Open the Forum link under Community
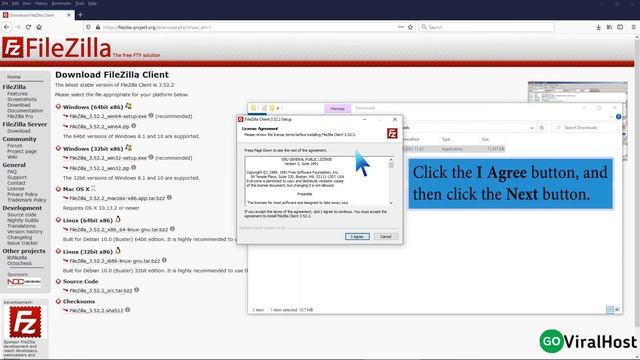640x360 pixels. point(15,145)
